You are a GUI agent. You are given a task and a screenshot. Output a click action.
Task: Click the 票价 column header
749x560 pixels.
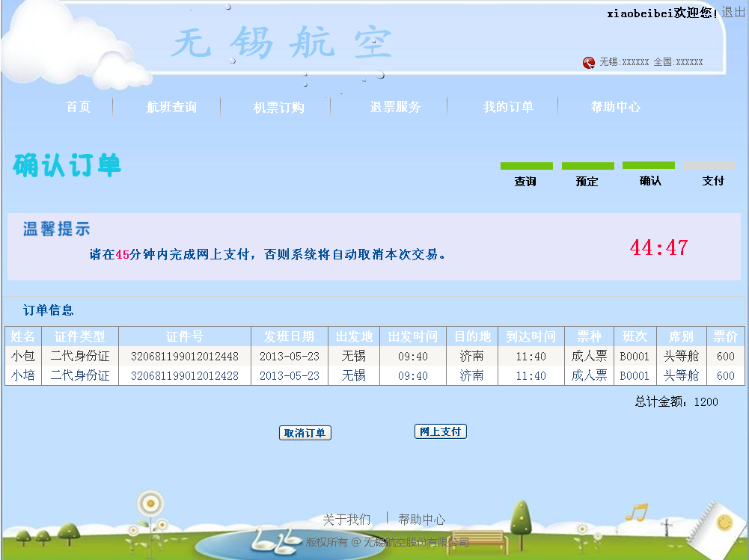pyautogui.click(x=726, y=336)
